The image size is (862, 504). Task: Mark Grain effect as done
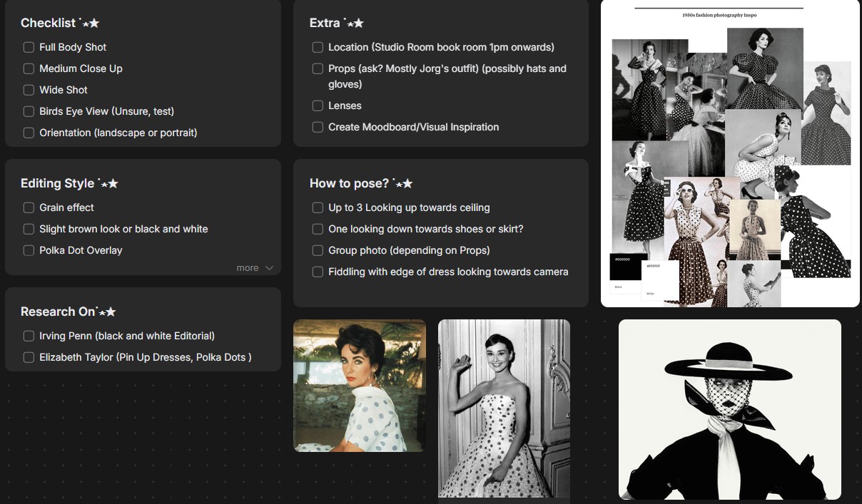(29, 207)
